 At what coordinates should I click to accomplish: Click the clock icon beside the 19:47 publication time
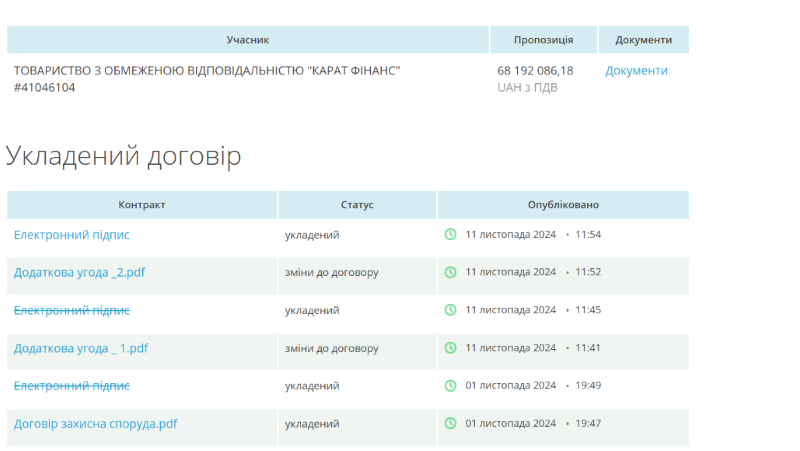point(450,424)
